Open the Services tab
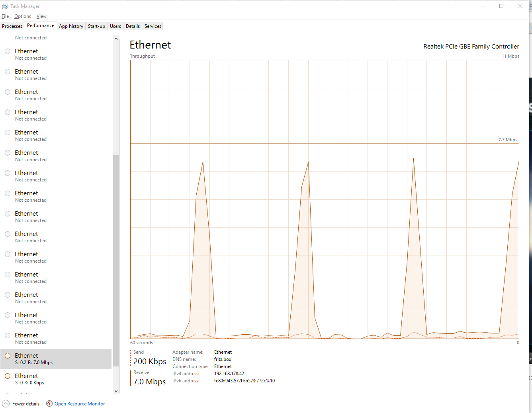 pos(153,26)
